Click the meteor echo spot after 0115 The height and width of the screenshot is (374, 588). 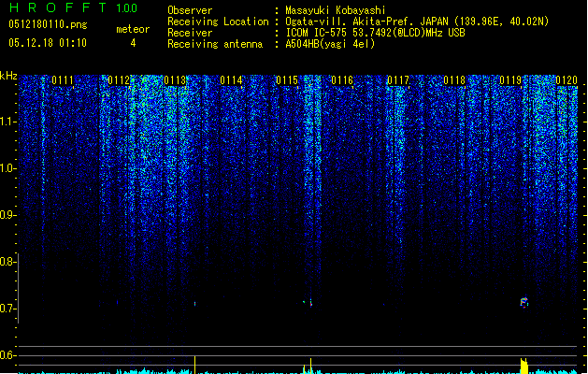click(x=310, y=302)
